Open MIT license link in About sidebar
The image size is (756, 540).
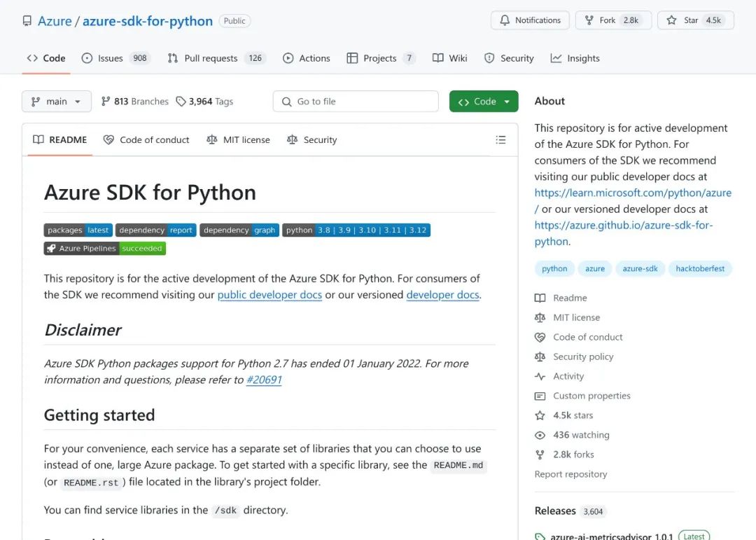click(x=577, y=317)
